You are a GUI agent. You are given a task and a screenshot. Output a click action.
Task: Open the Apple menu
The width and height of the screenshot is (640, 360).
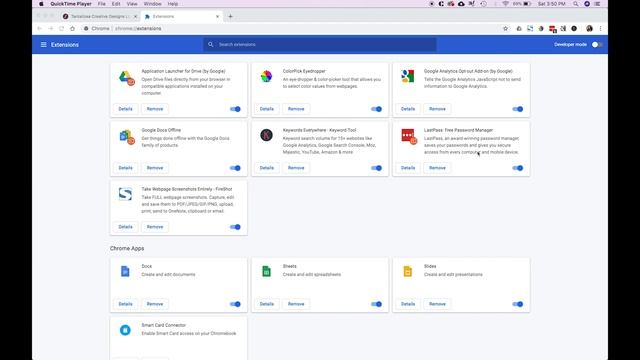(x=41, y=4)
